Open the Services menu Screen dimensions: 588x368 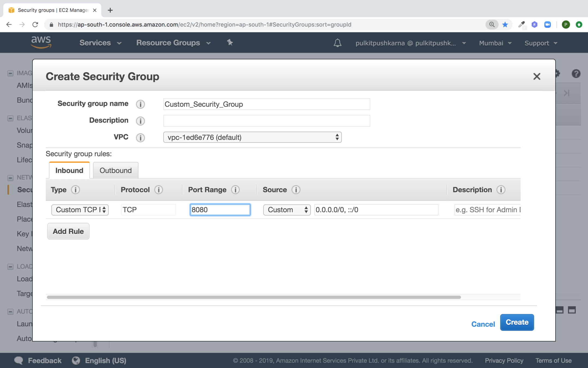point(100,43)
